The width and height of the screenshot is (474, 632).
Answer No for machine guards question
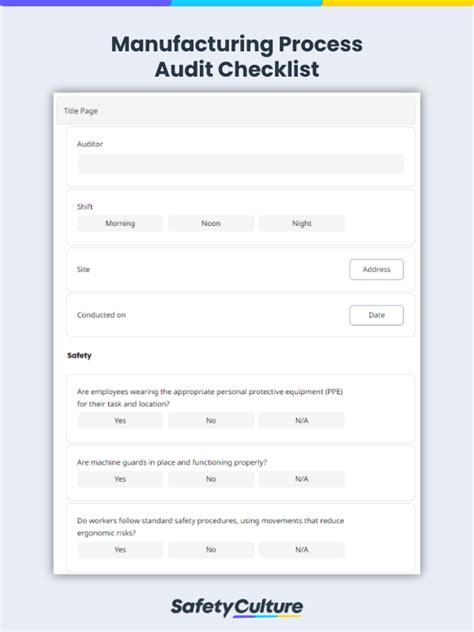click(x=211, y=479)
